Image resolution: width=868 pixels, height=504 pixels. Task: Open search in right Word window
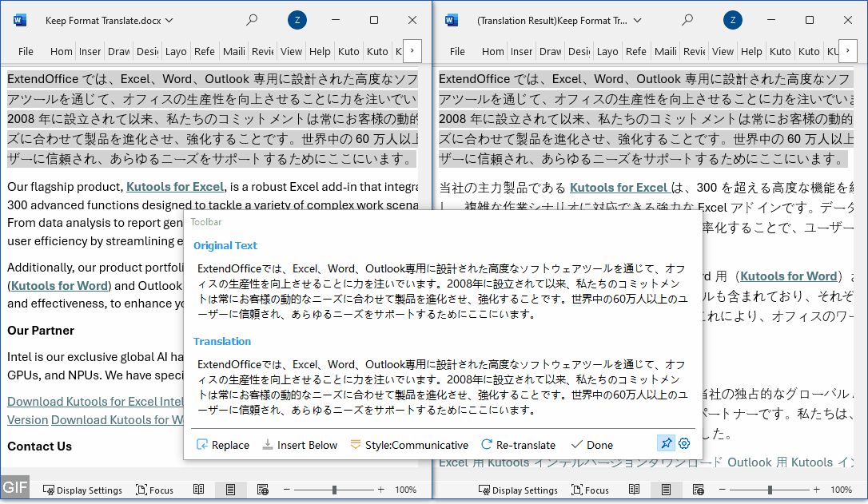point(687,20)
